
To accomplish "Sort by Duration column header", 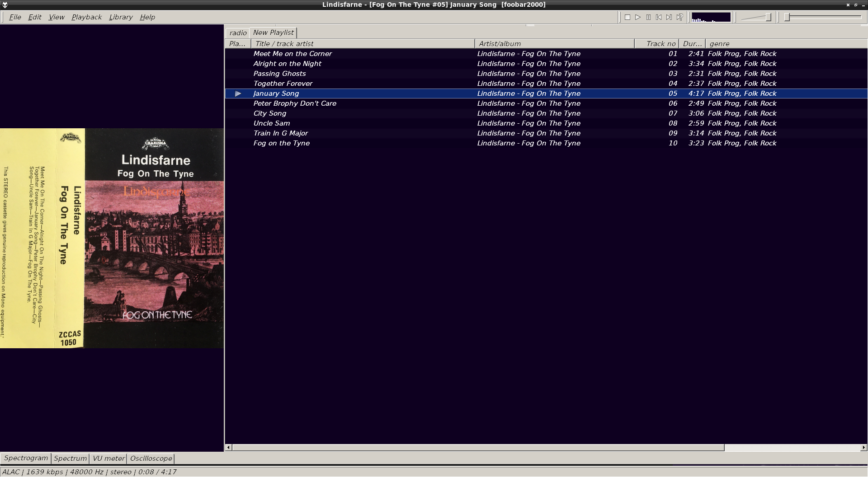I will 692,44.
